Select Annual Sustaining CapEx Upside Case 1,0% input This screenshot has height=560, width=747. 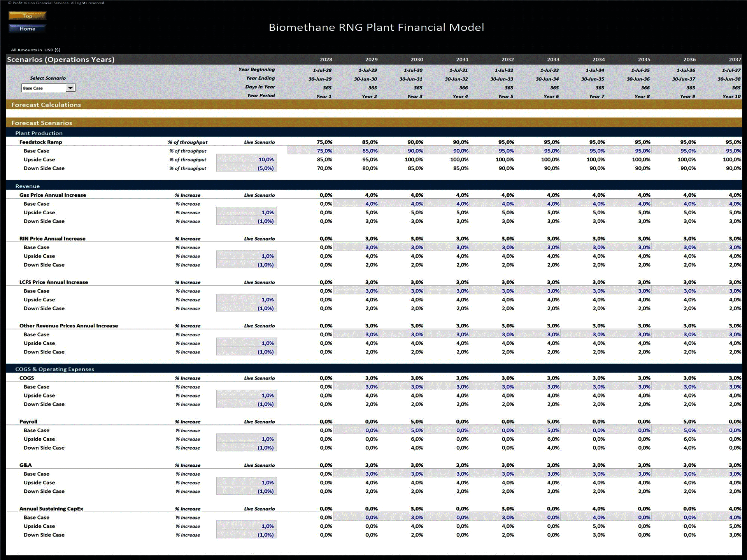click(x=247, y=526)
